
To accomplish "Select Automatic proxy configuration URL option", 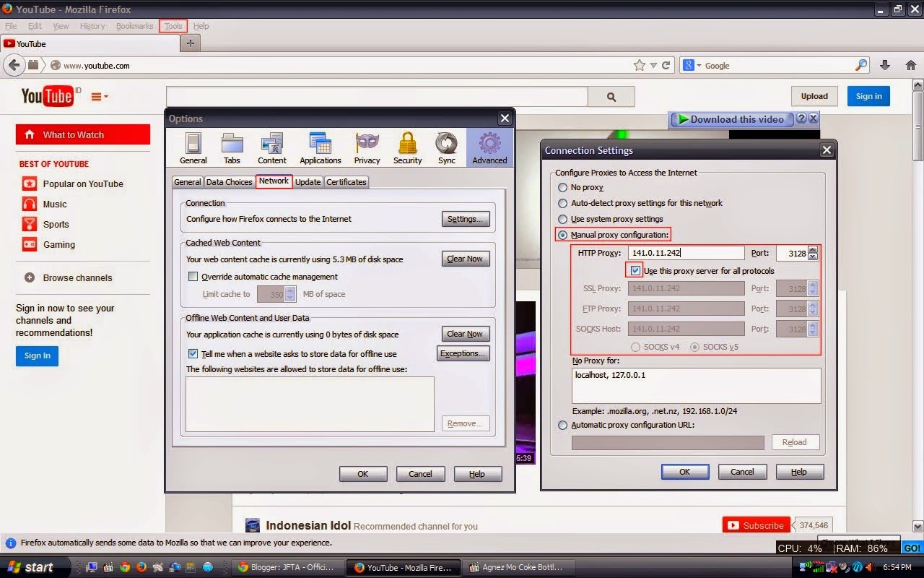I will 563,426.
